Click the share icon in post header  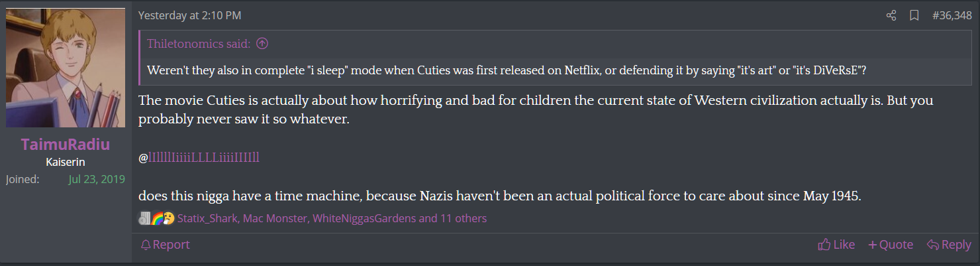point(891,15)
